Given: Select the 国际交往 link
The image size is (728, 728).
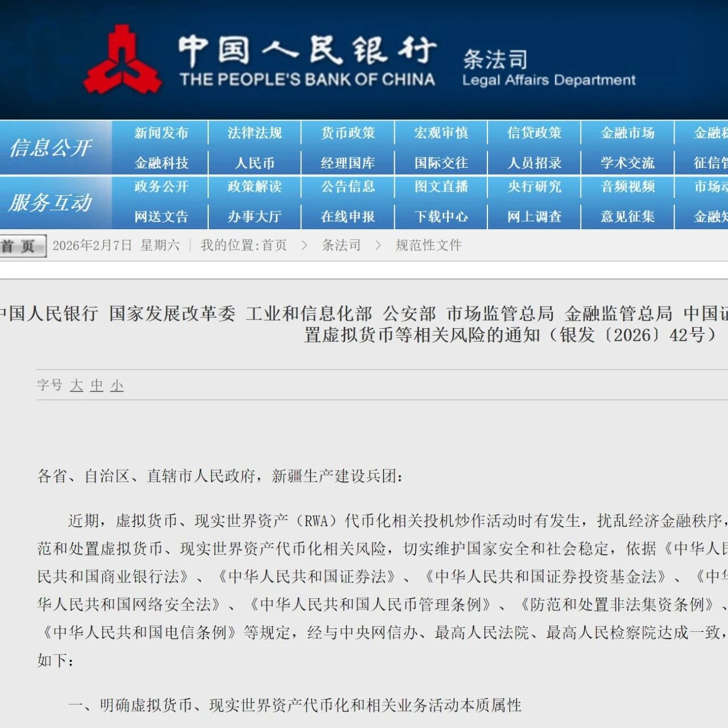Looking at the screenshot, I should tap(441, 163).
